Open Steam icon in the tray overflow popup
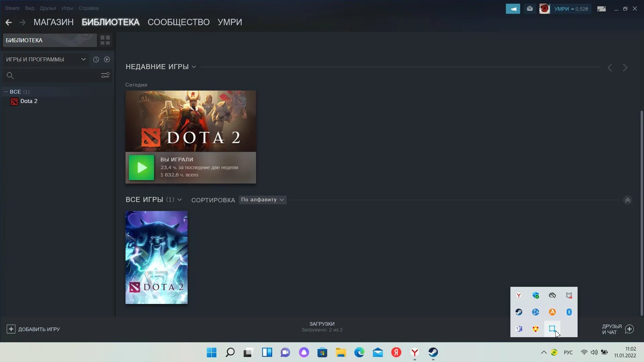 pos(519,312)
